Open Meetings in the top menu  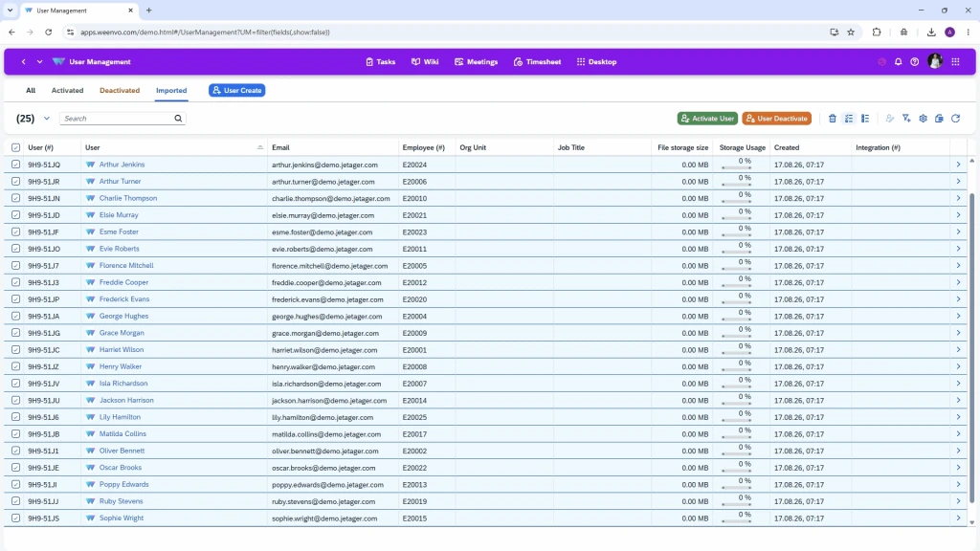pos(477,62)
